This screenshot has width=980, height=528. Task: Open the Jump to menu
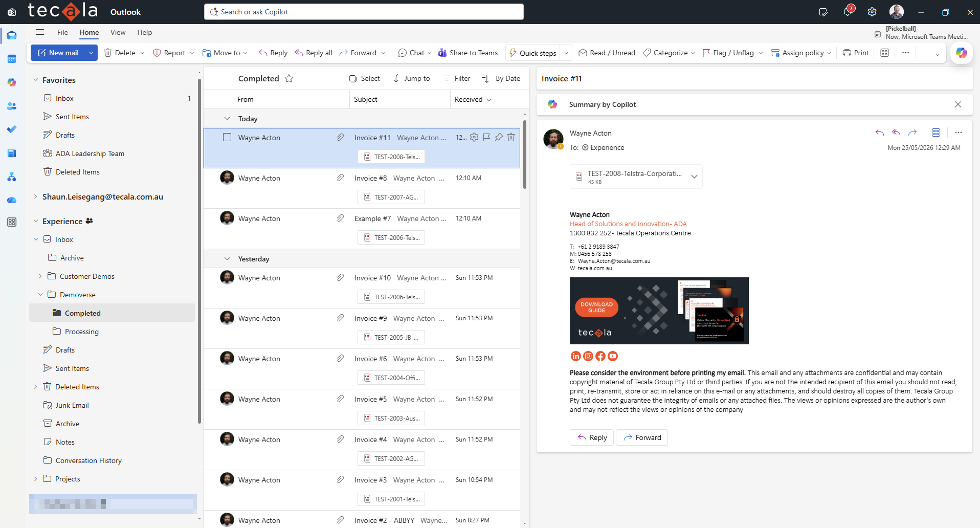(x=412, y=78)
